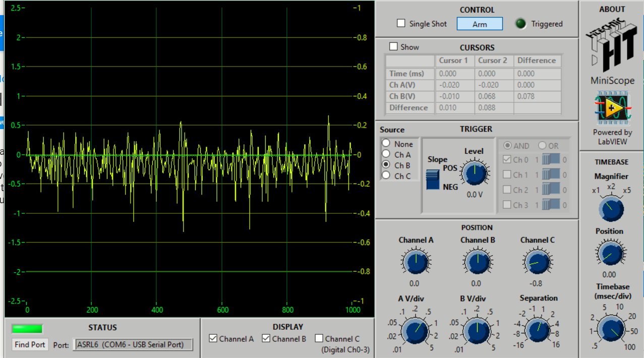Click the Cursor 1 column header
The image size is (644, 358).
tap(455, 61)
